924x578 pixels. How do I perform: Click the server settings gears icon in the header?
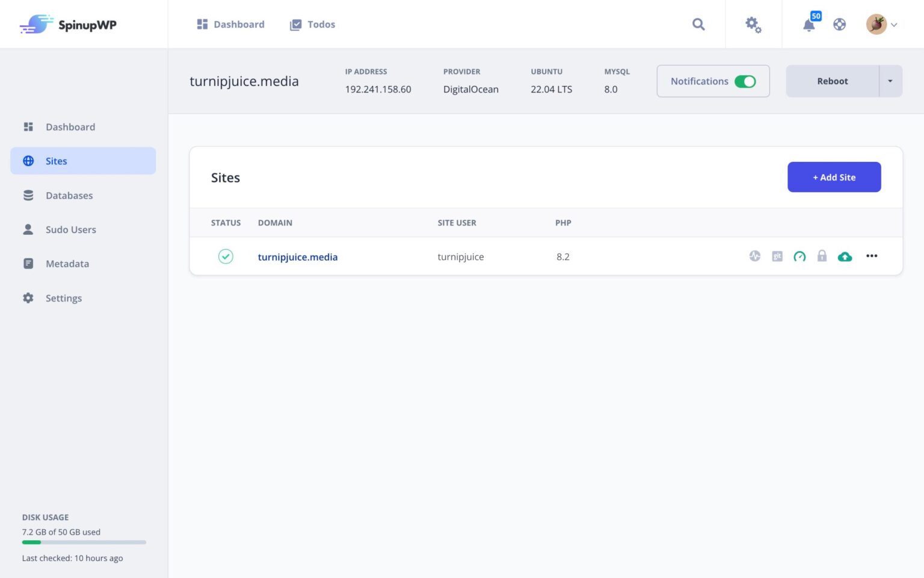pyautogui.click(x=753, y=24)
